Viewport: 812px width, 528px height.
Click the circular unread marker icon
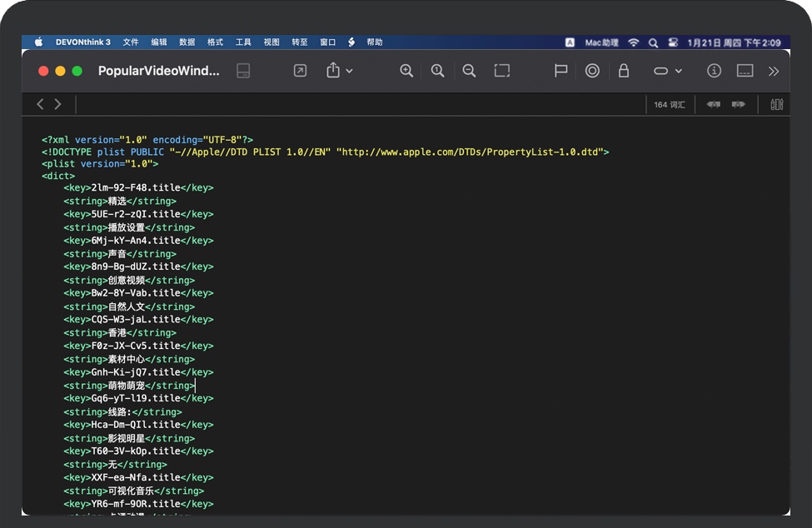click(592, 71)
